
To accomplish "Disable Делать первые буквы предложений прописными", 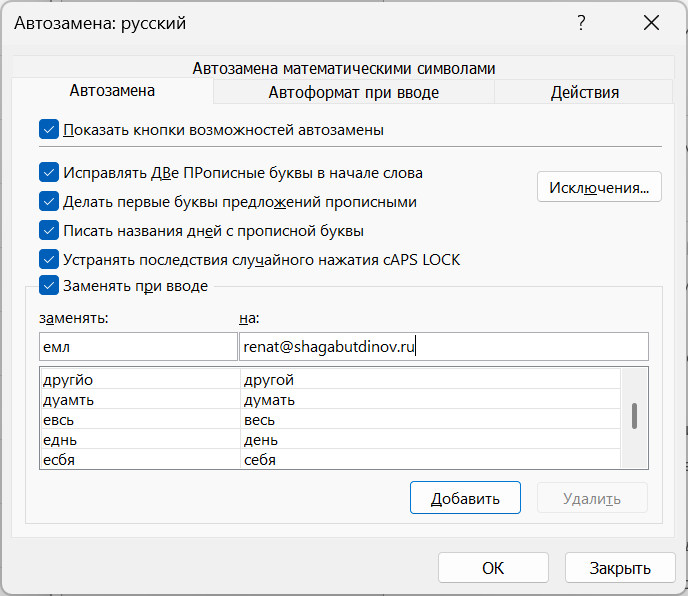I will pyautogui.click(x=49, y=201).
